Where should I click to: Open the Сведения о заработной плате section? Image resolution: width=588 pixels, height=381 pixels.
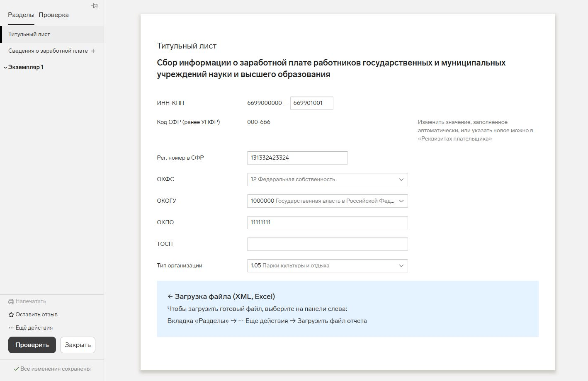coord(48,51)
